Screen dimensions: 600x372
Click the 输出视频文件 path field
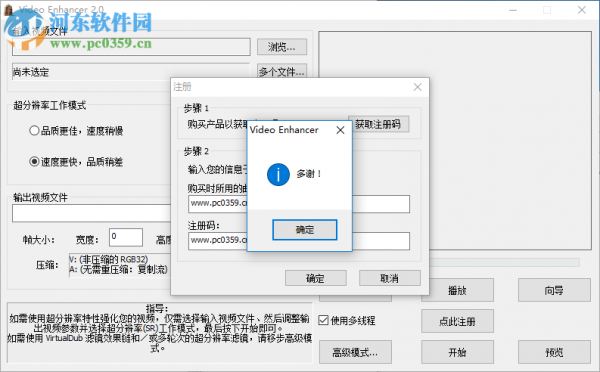pyautogui.click(x=92, y=213)
